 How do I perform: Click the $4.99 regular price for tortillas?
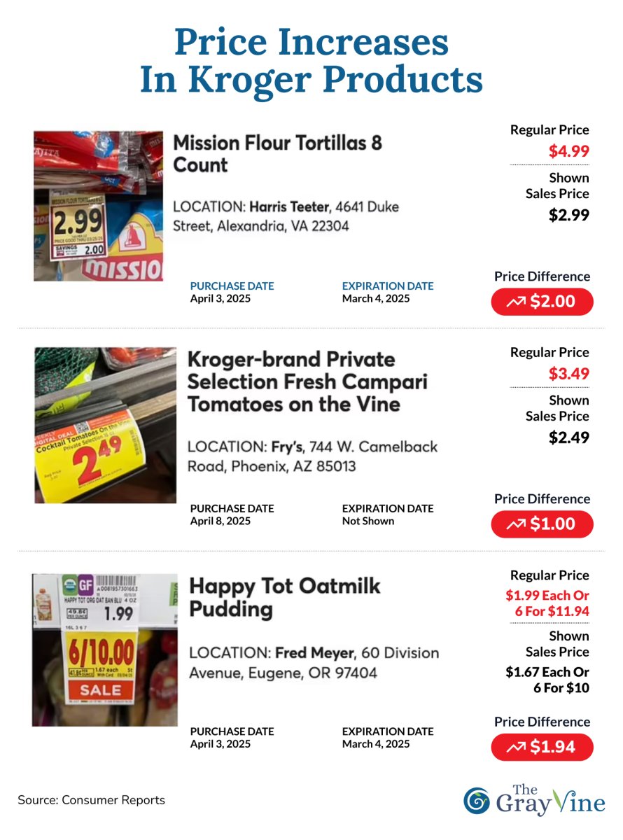[568, 150]
